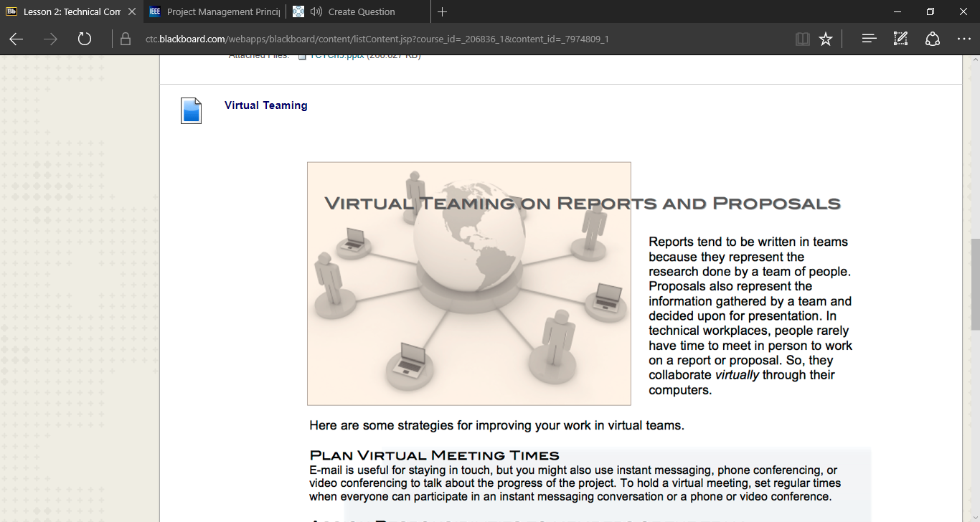Go back using the Back arrow

point(16,39)
